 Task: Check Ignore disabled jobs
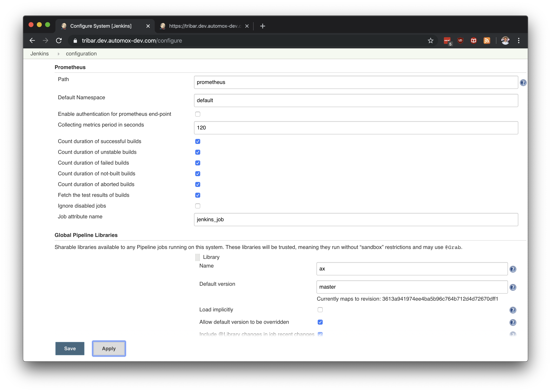(198, 206)
